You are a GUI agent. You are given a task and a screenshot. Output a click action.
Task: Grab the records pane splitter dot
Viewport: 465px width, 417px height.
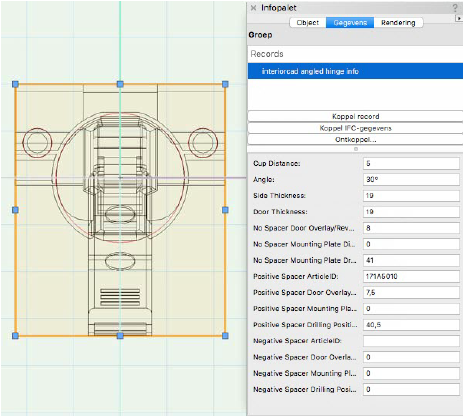356,149
